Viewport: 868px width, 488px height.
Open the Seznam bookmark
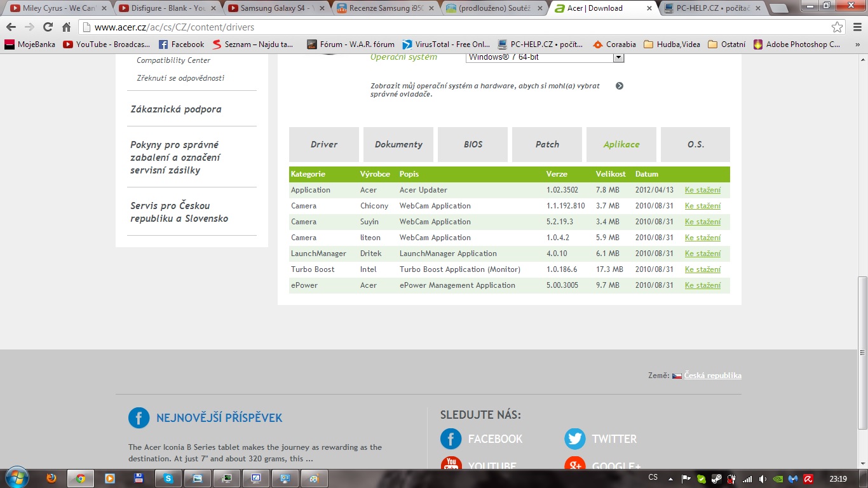coord(252,44)
